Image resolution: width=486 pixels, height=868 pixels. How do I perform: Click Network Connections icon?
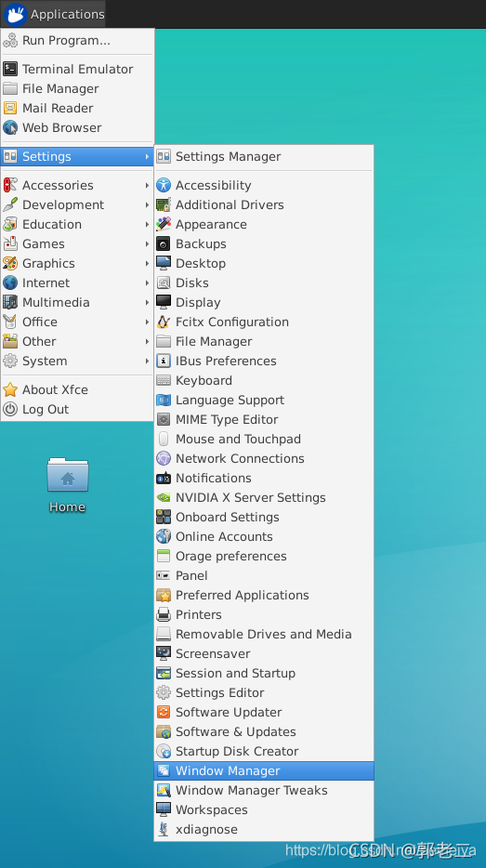pyautogui.click(x=164, y=458)
